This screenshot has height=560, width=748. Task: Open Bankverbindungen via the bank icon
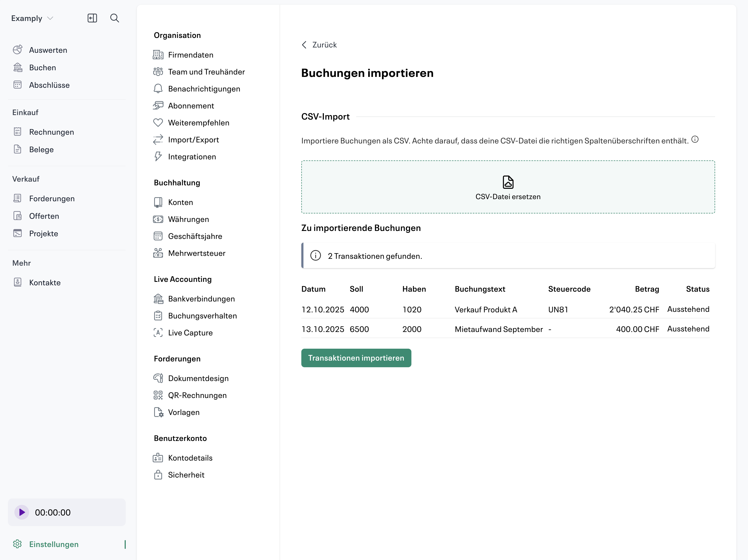pos(158,299)
